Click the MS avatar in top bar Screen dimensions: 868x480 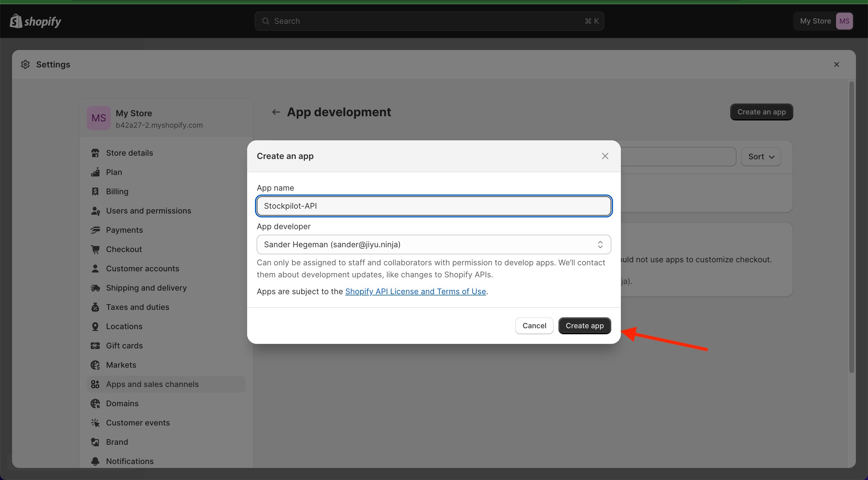(x=844, y=21)
